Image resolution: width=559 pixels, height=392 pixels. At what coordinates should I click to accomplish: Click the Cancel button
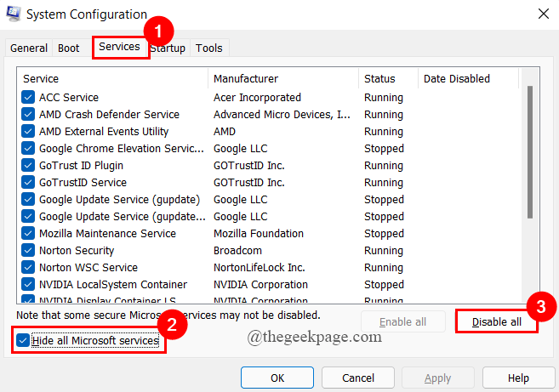[357, 378]
